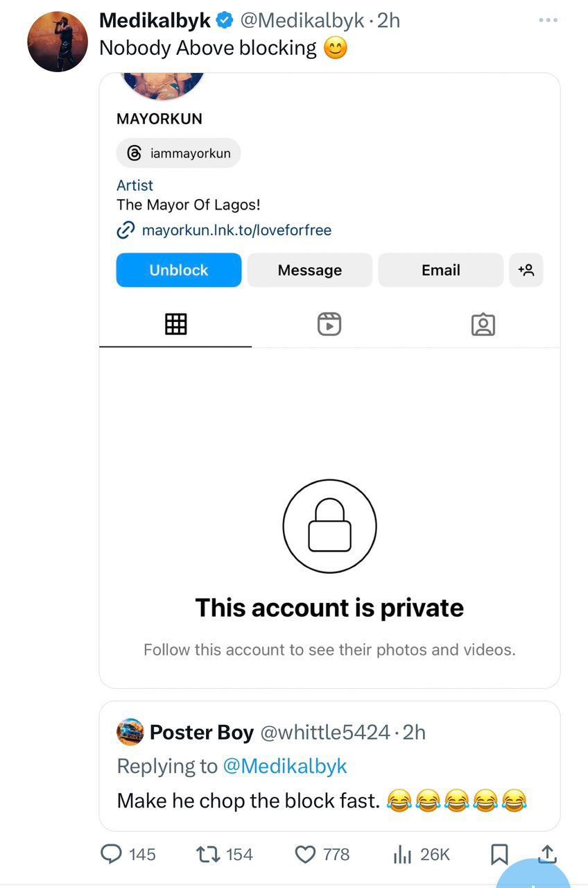Click the iammayorkun Threads badge
Image resolution: width=588 pixels, height=888 pixels.
[179, 153]
